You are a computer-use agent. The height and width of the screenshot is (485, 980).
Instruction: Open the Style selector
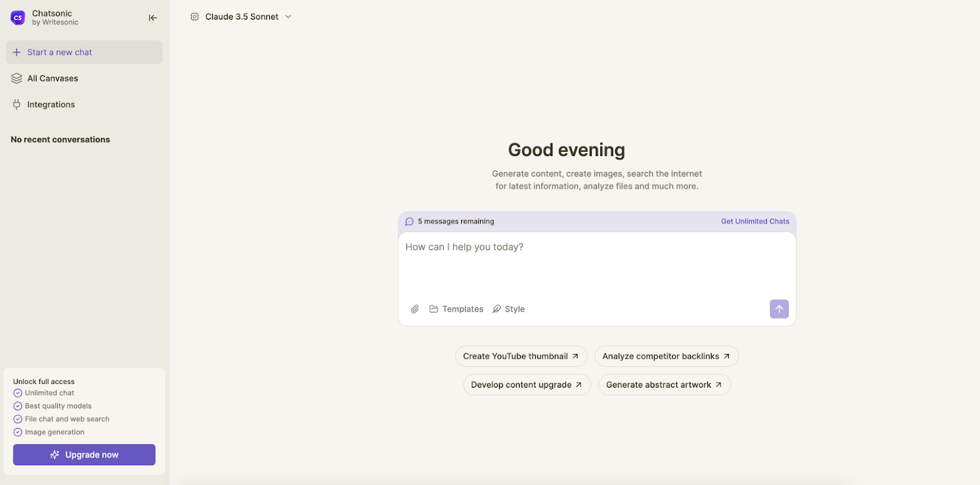point(508,309)
